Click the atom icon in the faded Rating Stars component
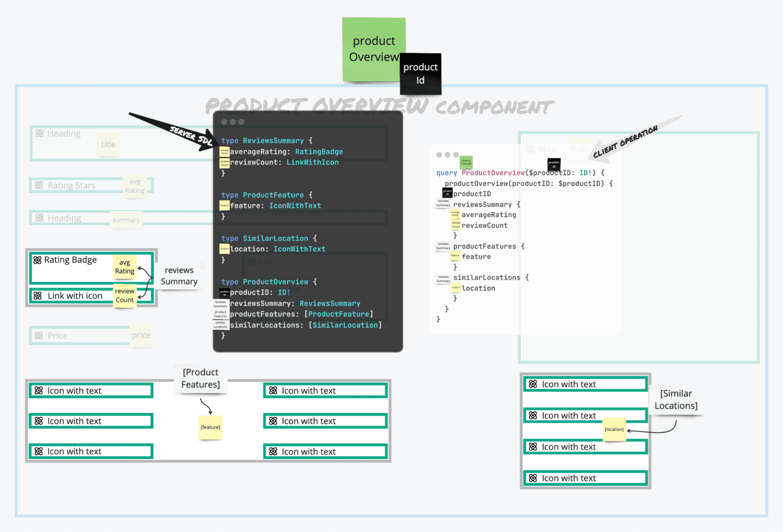Screen dimensions: 783x532 point(39,185)
